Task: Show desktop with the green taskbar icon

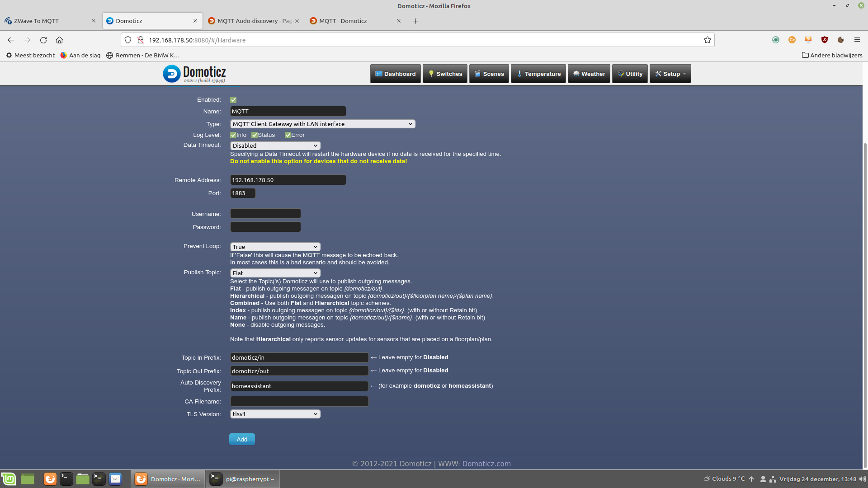Action: coord(28,479)
